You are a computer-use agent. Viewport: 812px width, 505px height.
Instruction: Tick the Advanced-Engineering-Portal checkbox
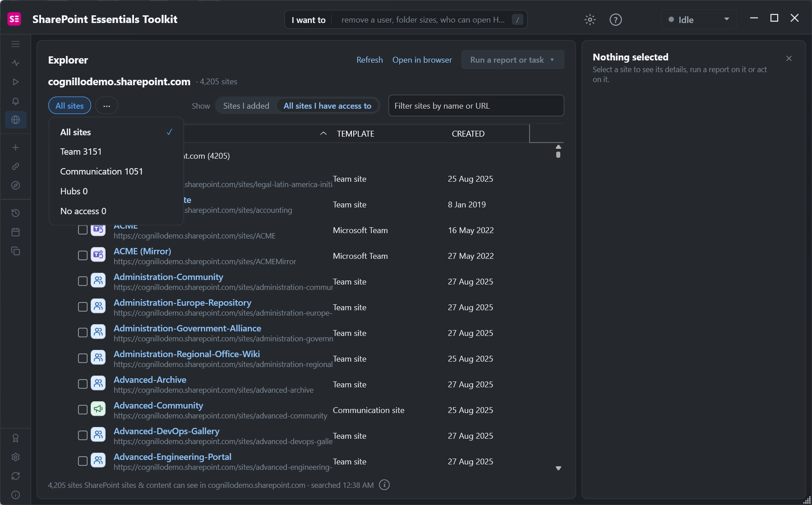click(x=83, y=461)
